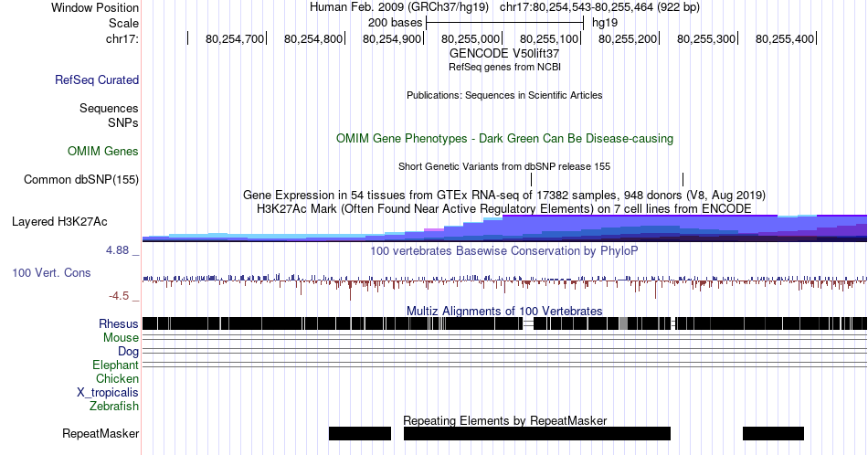Click the Scale label

pyautogui.click(x=124, y=23)
